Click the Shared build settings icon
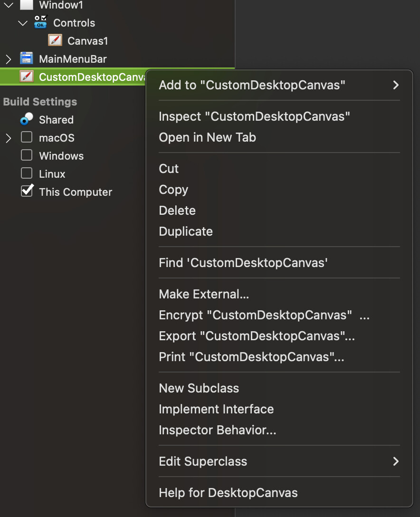The image size is (420, 517). click(x=27, y=119)
